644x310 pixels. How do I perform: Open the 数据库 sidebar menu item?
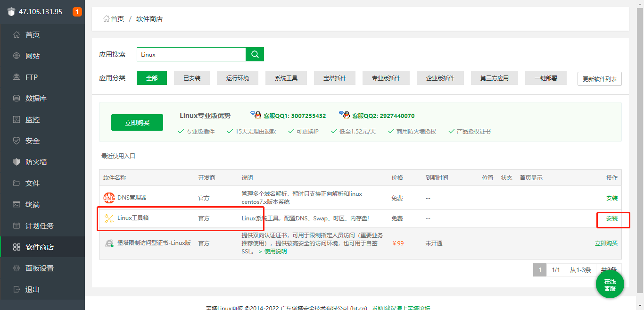pyautogui.click(x=42, y=98)
